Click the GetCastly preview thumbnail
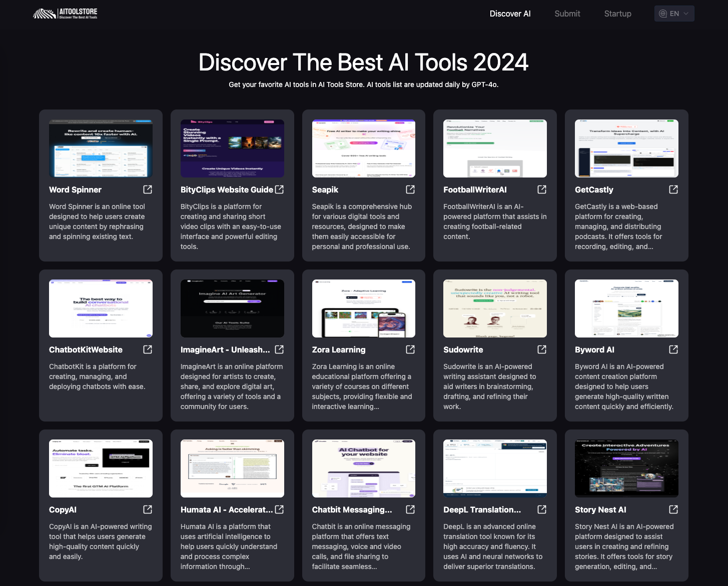The height and width of the screenshot is (586, 728). 626,148
